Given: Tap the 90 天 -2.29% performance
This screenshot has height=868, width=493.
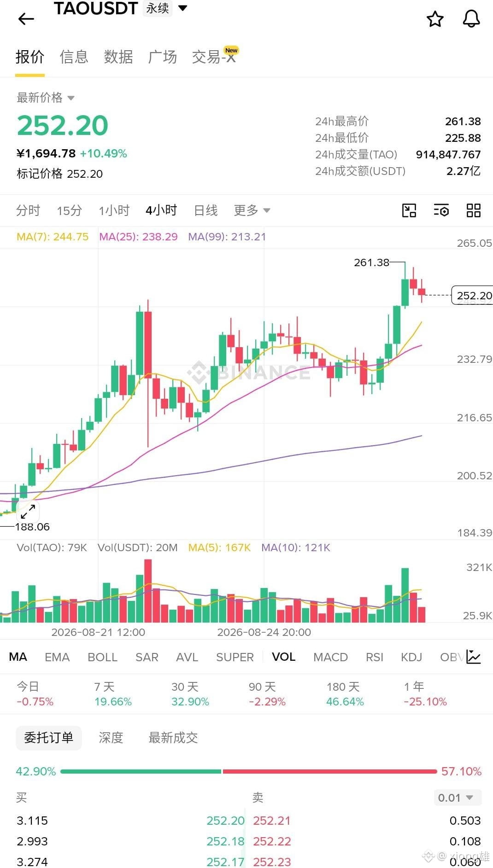Looking at the screenshot, I should (267, 694).
